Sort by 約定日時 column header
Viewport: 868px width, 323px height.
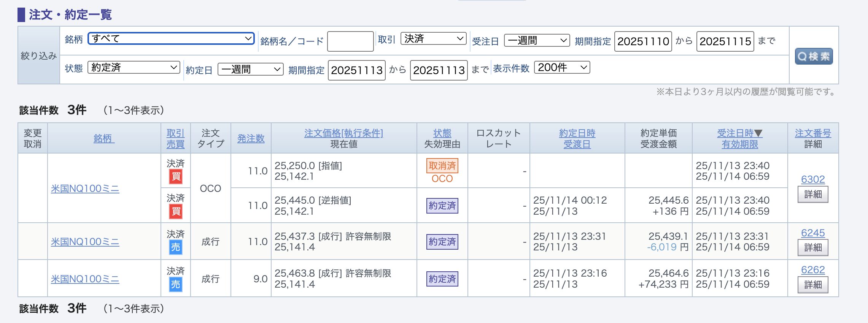(577, 133)
